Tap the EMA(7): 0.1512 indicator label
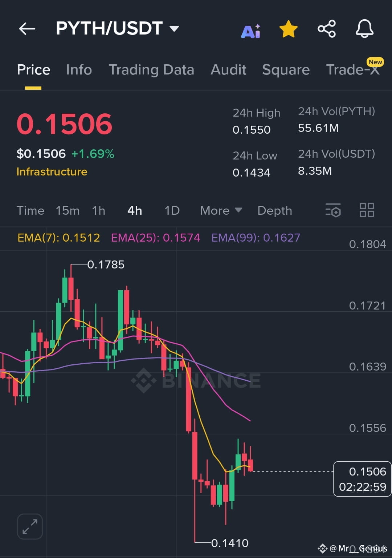Image resolution: width=392 pixels, height=558 pixels. pyautogui.click(x=58, y=238)
